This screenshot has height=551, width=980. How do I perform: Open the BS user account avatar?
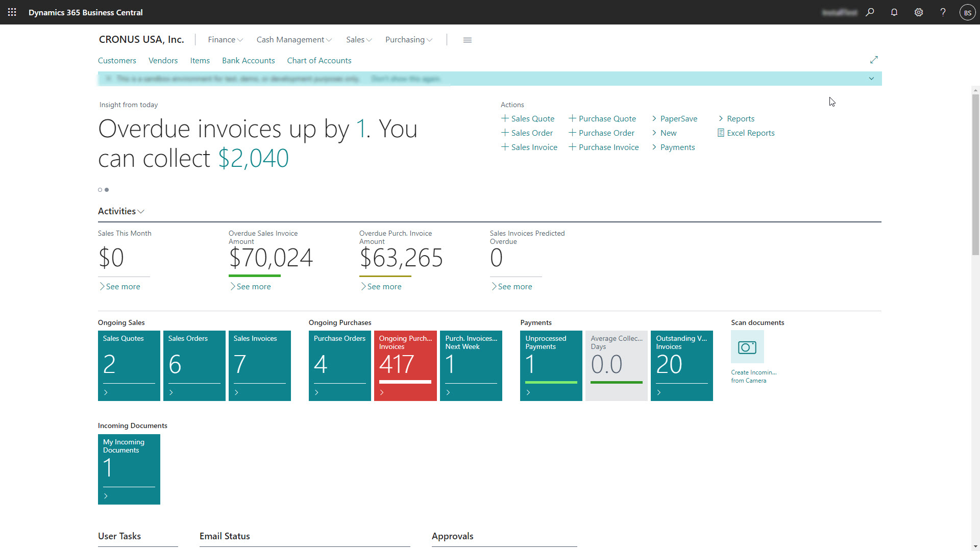pos(967,12)
